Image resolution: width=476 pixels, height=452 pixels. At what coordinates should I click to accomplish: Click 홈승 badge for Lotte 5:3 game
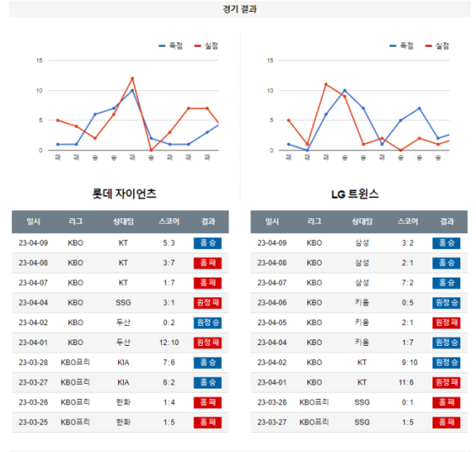[208, 243]
